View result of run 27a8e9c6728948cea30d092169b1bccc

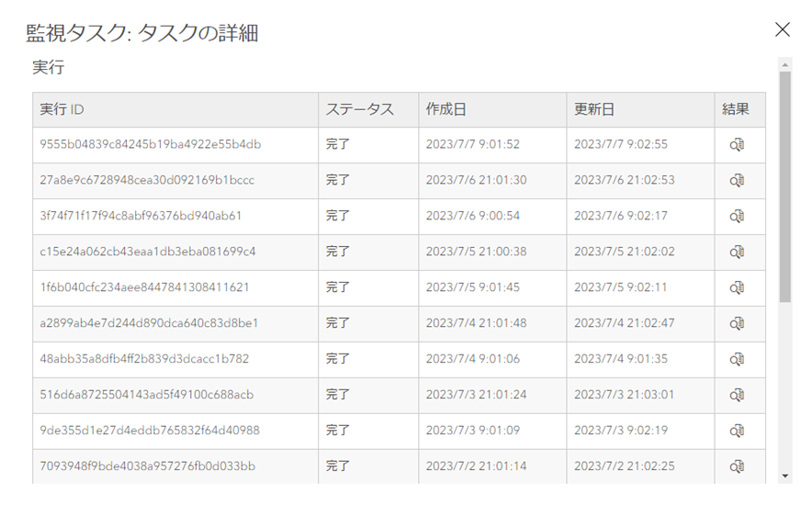coord(737,181)
